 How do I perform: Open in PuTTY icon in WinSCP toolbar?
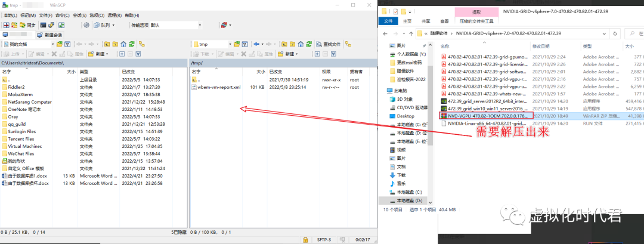tap(51, 25)
